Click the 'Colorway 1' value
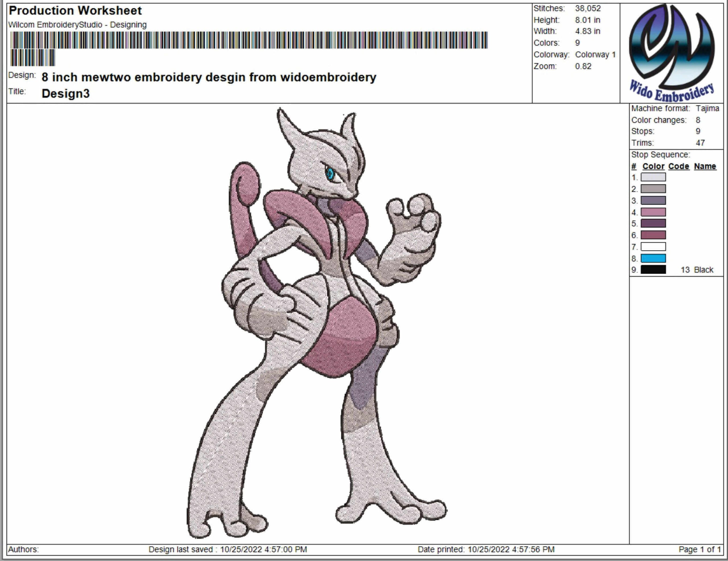 tap(596, 55)
